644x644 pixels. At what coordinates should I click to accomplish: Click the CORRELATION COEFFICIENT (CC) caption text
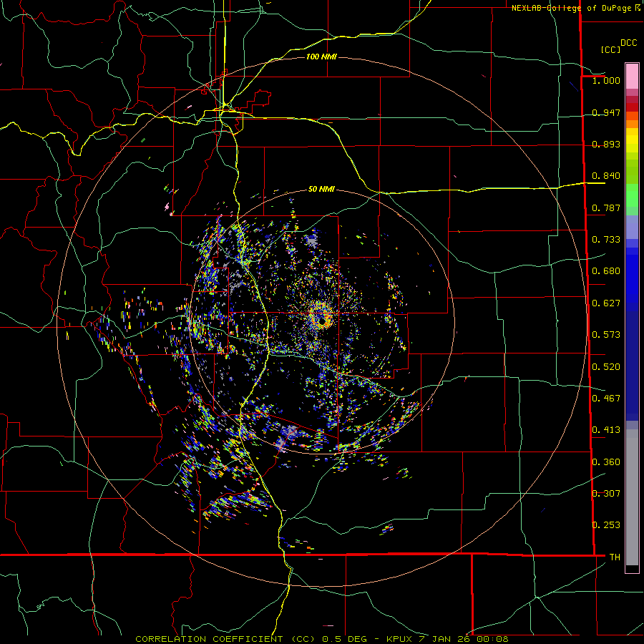225,639
